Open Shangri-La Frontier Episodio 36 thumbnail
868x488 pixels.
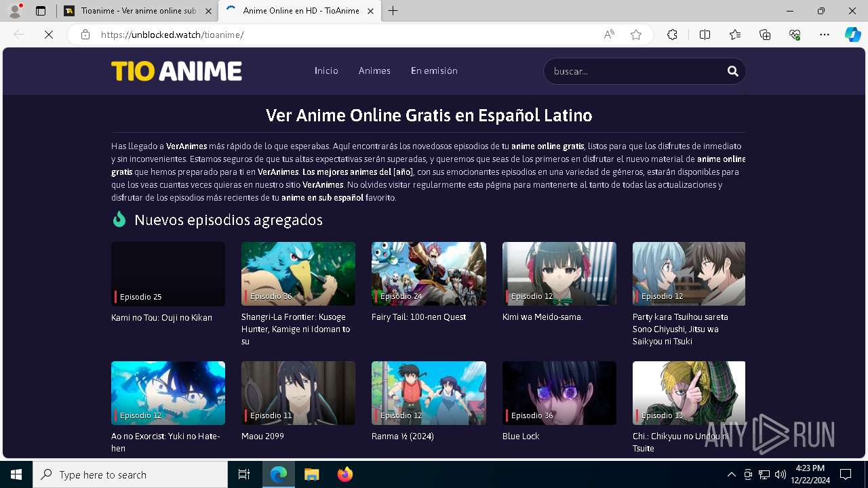click(x=298, y=274)
